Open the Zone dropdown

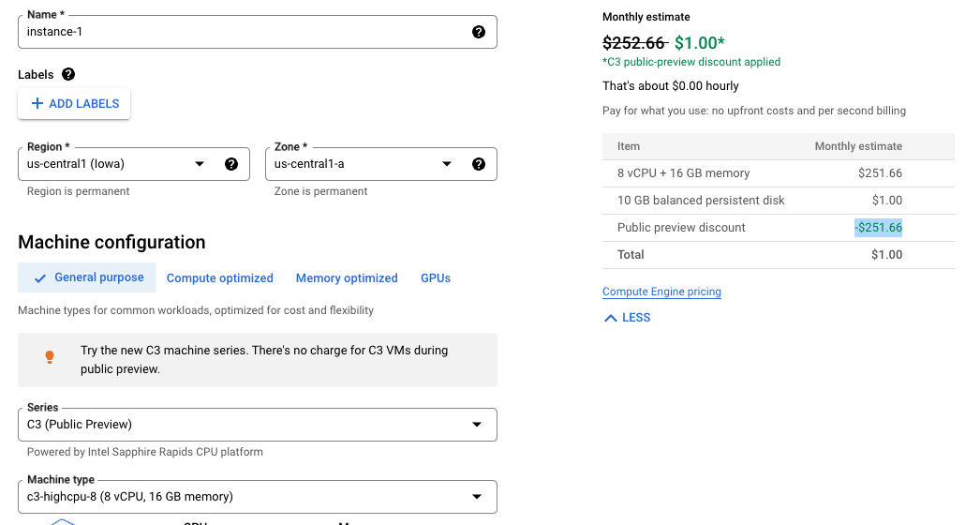click(x=381, y=164)
